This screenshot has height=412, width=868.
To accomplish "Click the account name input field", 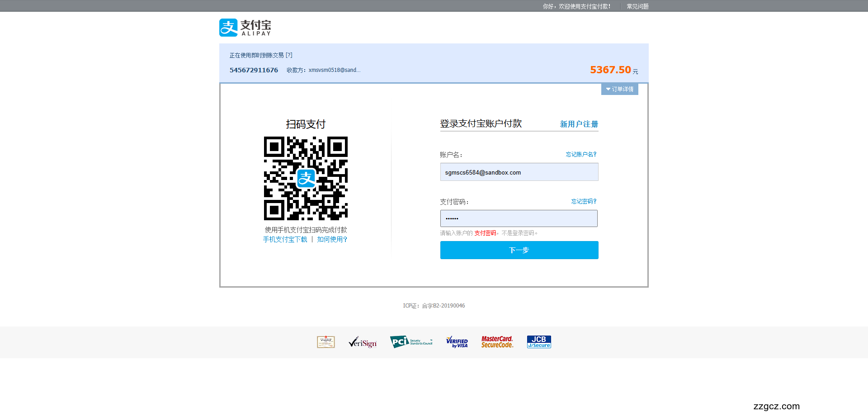I will [519, 172].
